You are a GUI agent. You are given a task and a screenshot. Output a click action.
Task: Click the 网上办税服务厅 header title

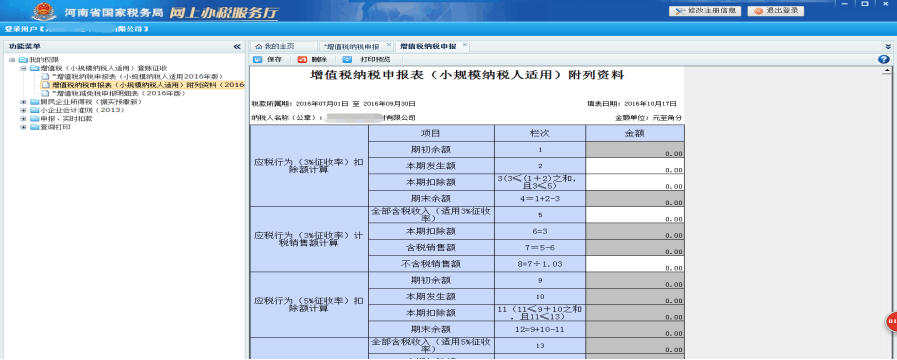click(x=224, y=12)
